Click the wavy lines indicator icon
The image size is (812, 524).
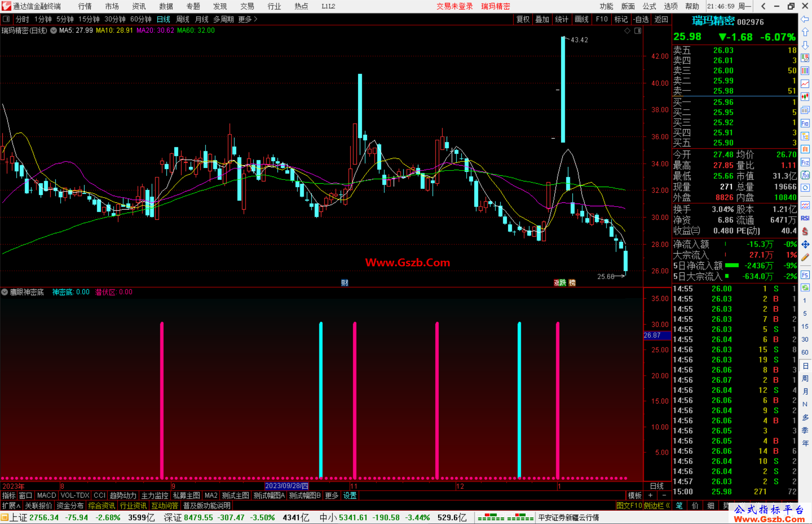click(805, 205)
